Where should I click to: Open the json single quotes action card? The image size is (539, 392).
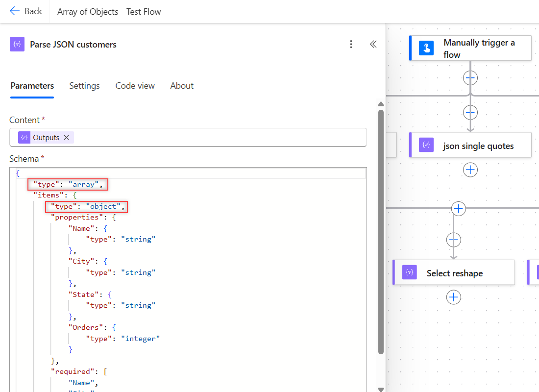[x=470, y=145]
